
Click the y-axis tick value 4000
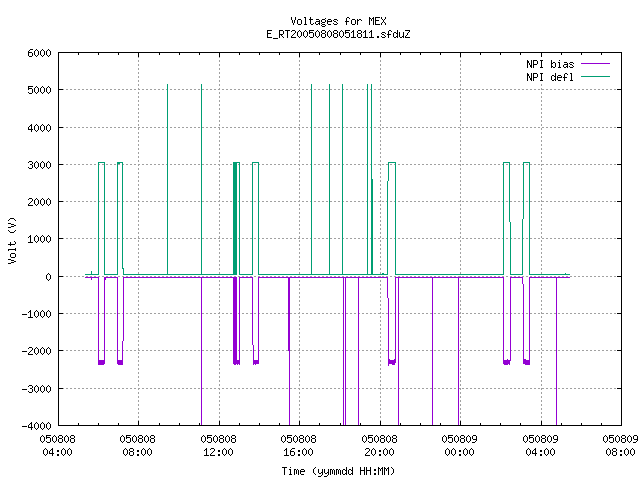tap(39, 128)
